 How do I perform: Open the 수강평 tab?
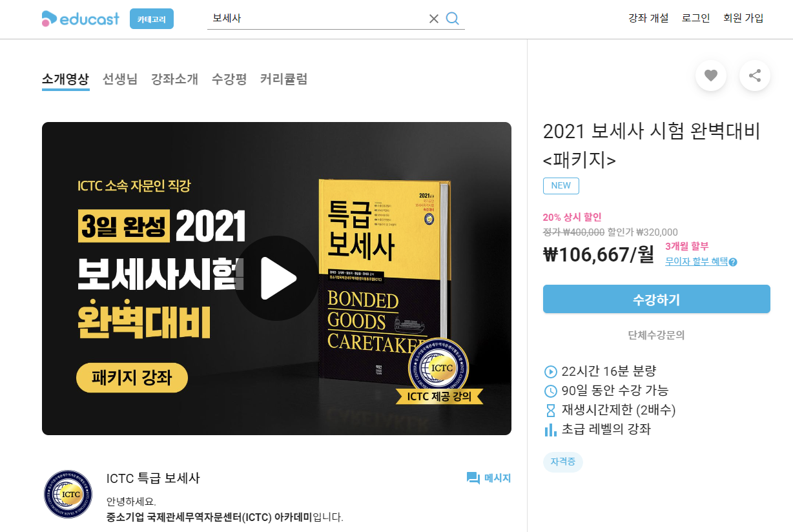(229, 79)
